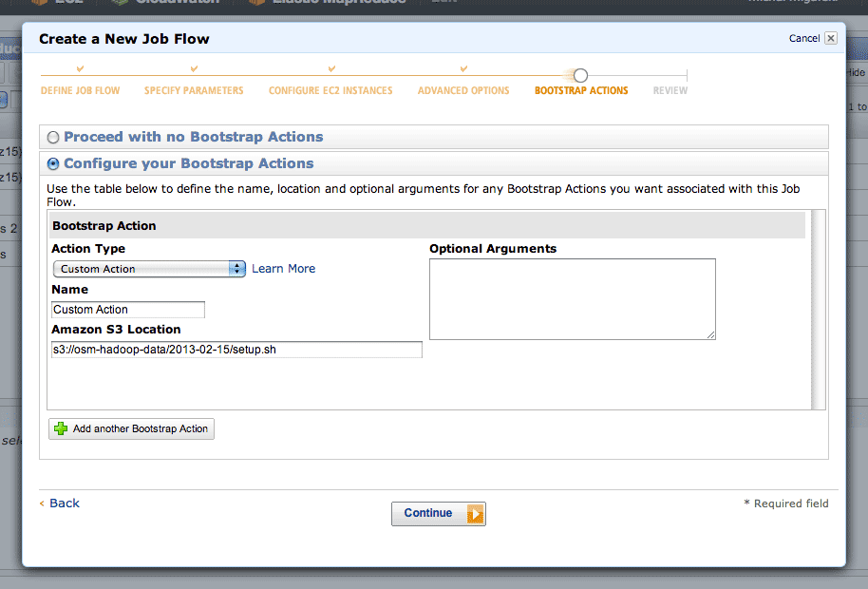Image resolution: width=868 pixels, height=589 pixels.
Task: Select Configure your Bootstrap Actions radio
Action: coord(53,163)
